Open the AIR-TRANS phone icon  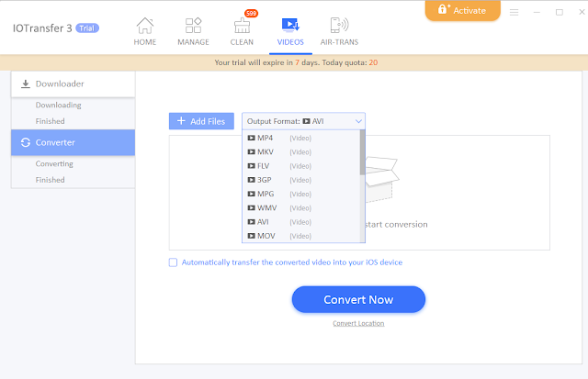pos(339,25)
